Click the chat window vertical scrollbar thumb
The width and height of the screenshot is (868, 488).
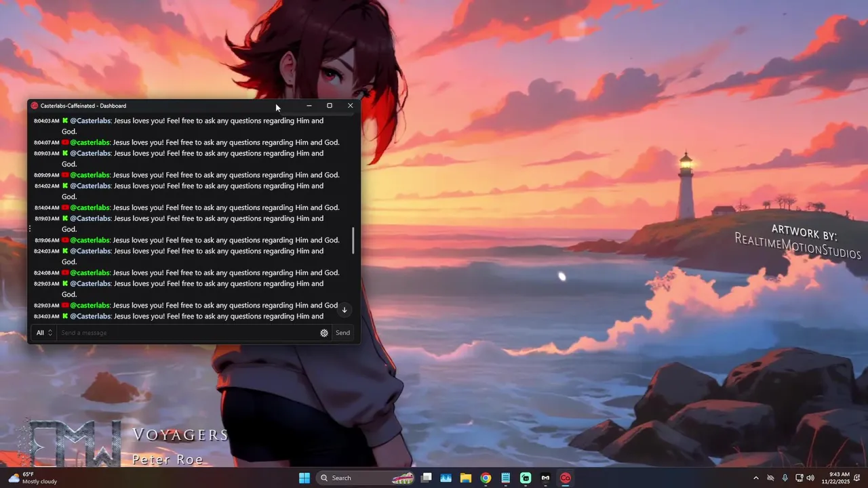click(353, 241)
